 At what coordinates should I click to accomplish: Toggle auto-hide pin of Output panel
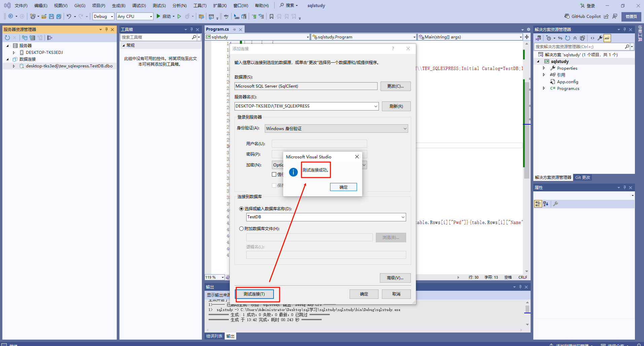(x=520, y=287)
